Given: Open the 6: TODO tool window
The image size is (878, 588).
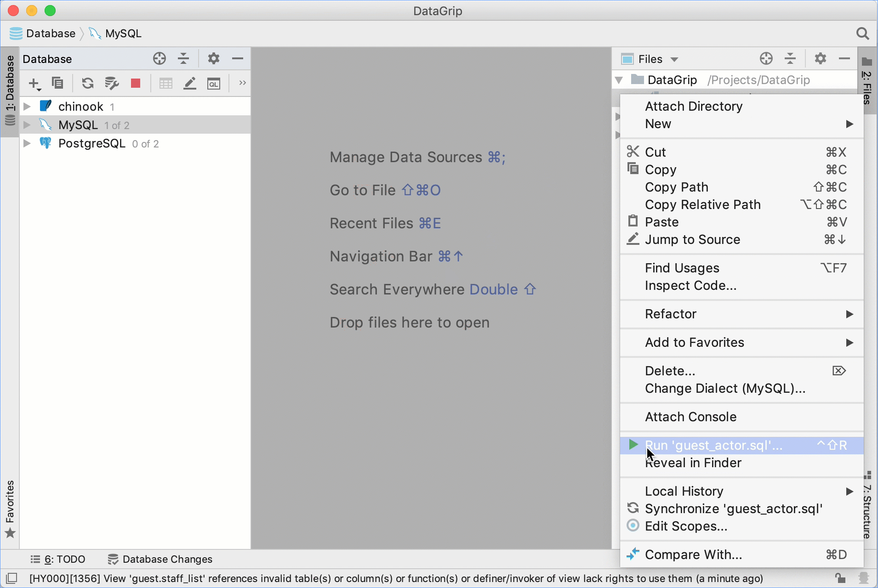Looking at the screenshot, I should (x=58, y=559).
